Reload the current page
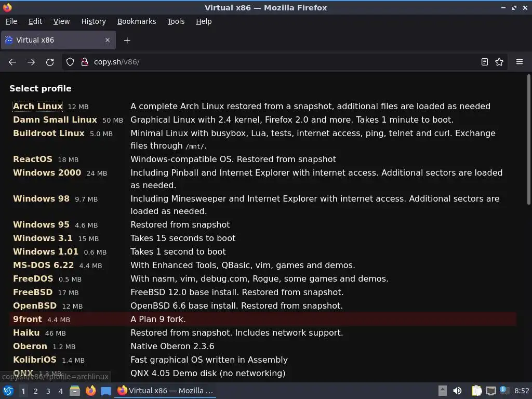This screenshot has width=532, height=399. tap(50, 62)
